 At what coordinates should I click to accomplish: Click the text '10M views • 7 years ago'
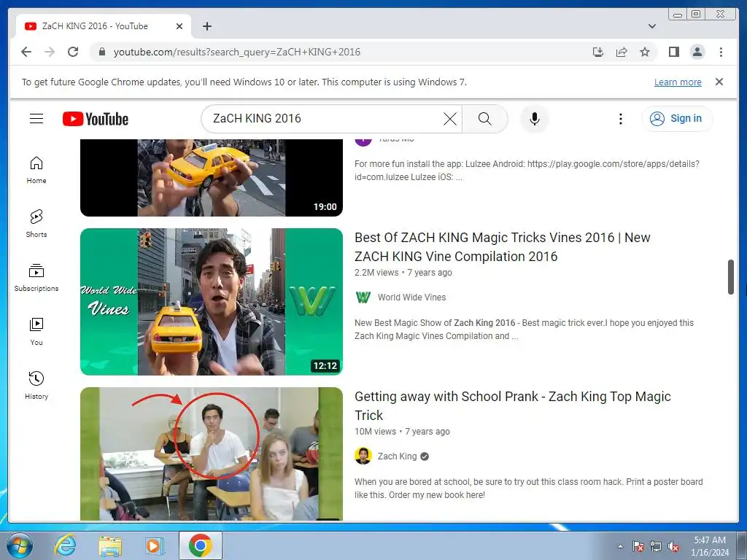pos(402,432)
